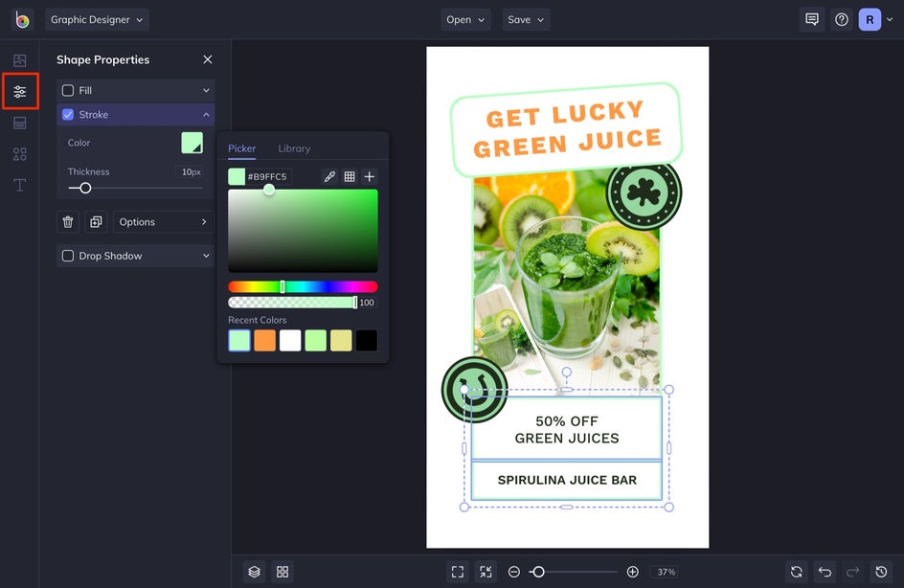Open the Templates sidebar icon

tap(19, 123)
